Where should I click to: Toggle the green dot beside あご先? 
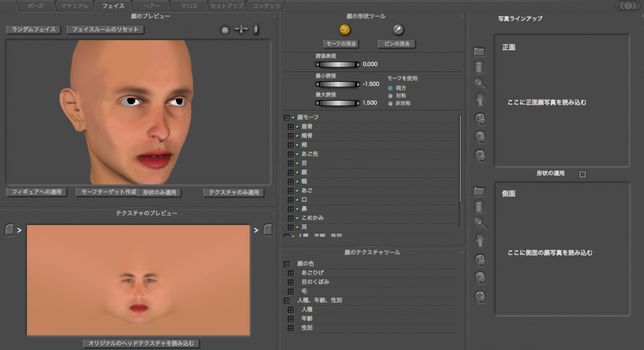point(297,155)
